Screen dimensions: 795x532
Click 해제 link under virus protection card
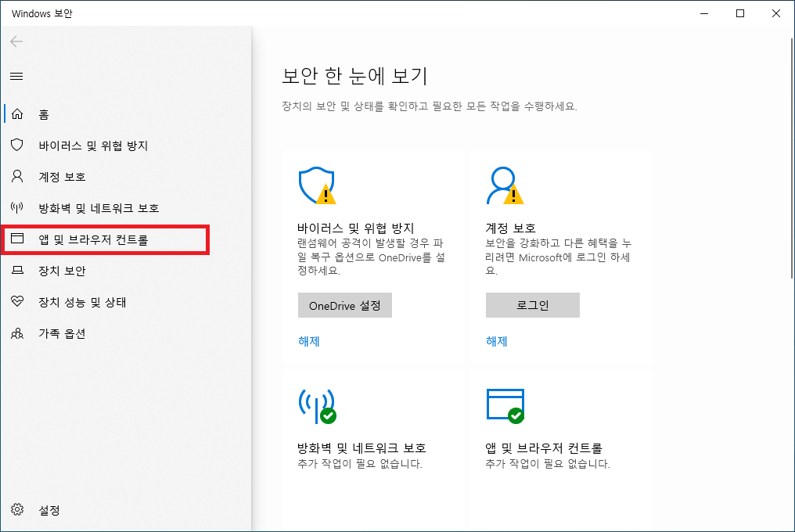tap(309, 341)
